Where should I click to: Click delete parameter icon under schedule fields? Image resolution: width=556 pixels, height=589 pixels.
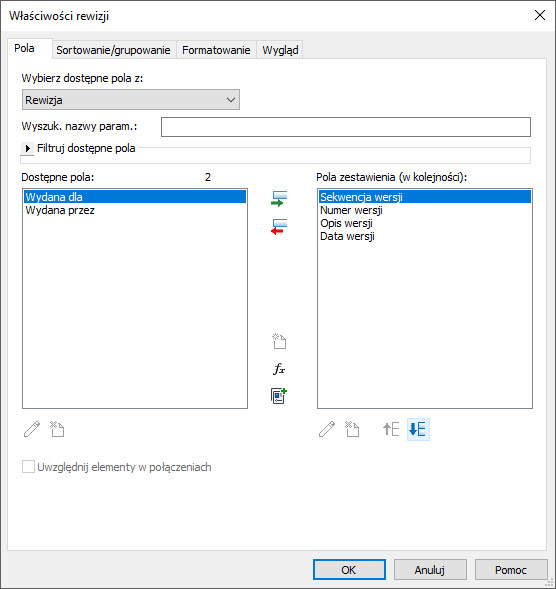(352, 429)
